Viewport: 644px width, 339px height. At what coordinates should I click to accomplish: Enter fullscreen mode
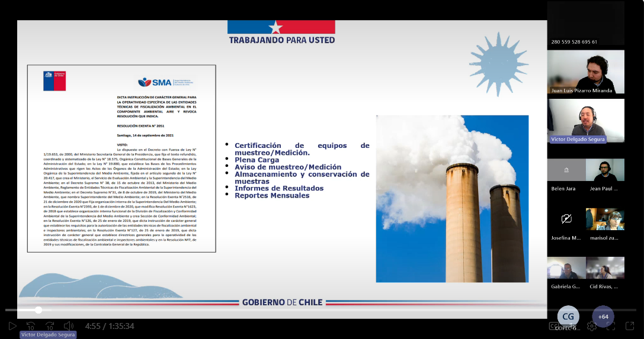point(611,326)
